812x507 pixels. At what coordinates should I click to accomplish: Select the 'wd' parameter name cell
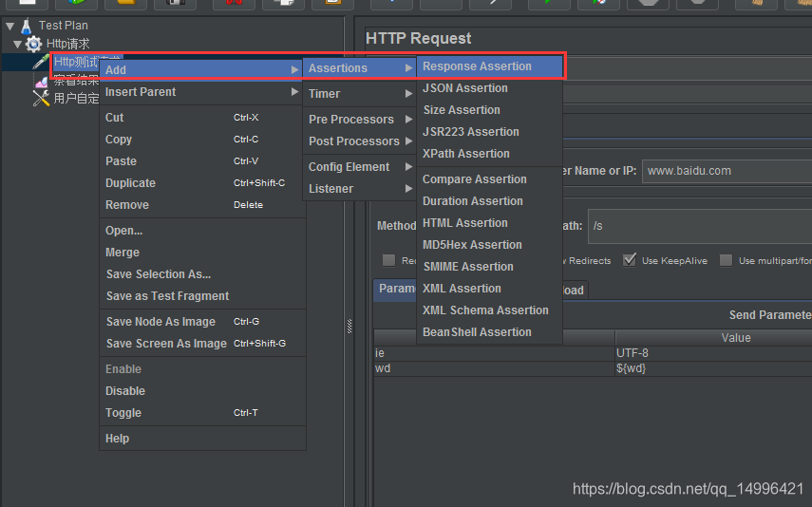[x=495, y=368]
